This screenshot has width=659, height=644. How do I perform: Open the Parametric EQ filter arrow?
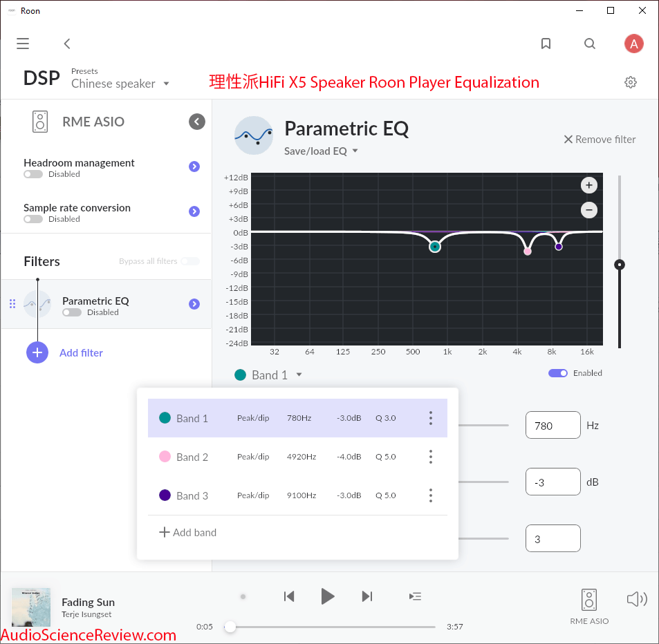194,304
